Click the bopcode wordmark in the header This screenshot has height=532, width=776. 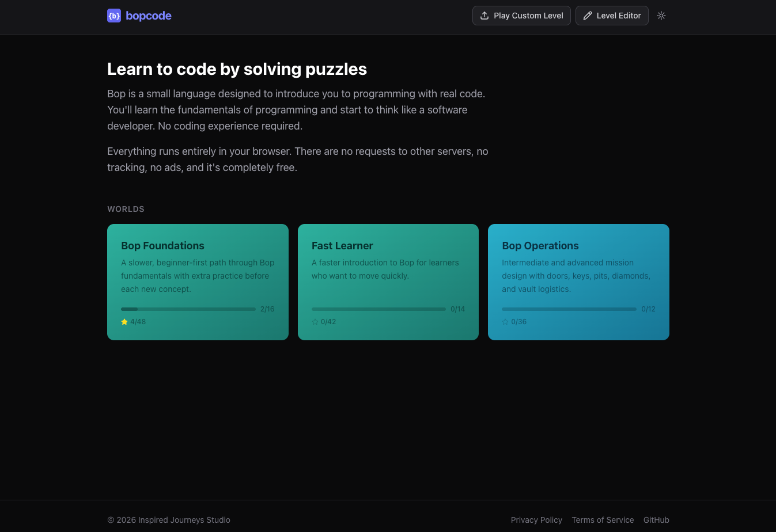tap(149, 16)
